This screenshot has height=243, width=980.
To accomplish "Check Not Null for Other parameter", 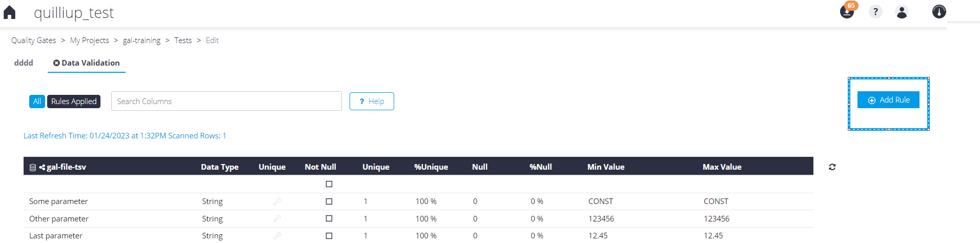I will [x=329, y=218].
